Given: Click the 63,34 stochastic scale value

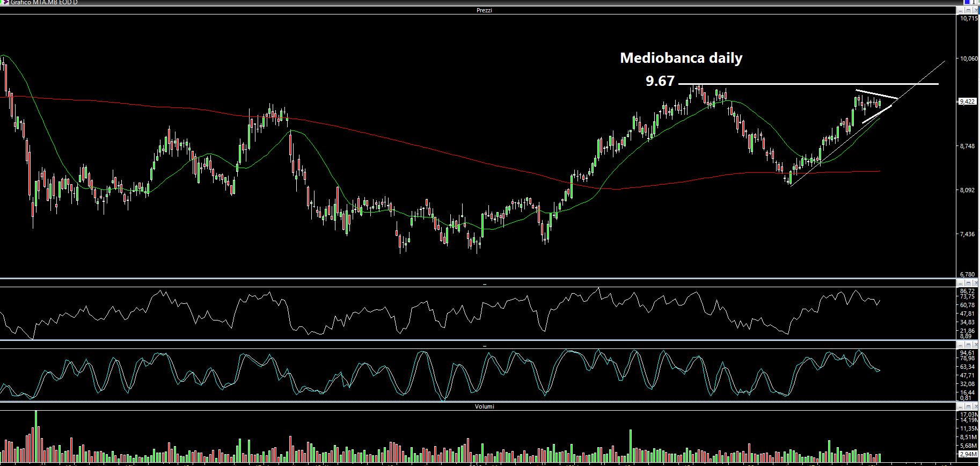Looking at the screenshot, I should 967,367.
